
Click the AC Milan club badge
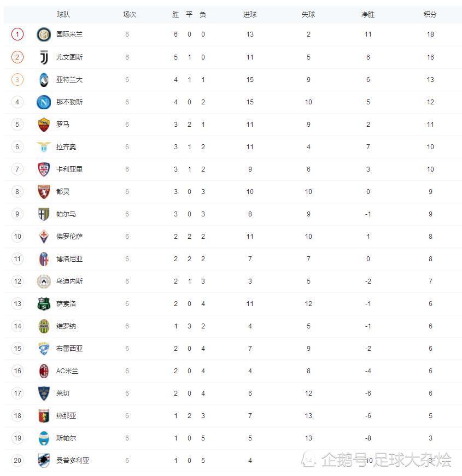click(x=44, y=371)
